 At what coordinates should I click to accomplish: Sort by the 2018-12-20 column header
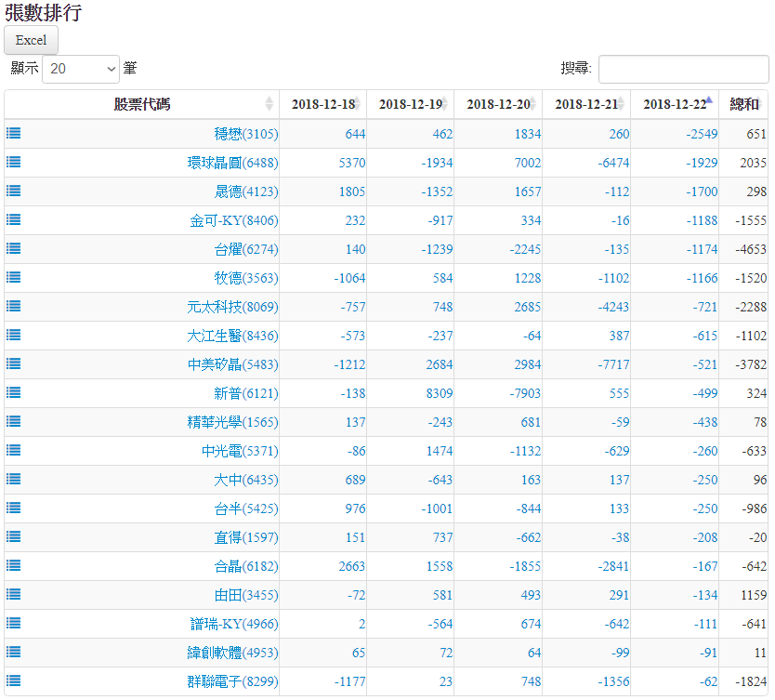tap(498, 104)
